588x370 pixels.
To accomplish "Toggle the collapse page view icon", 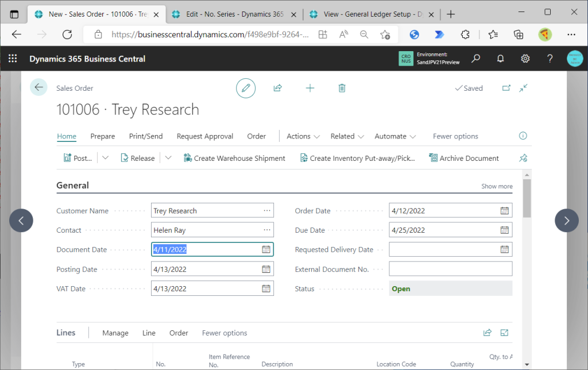I will 523,88.
